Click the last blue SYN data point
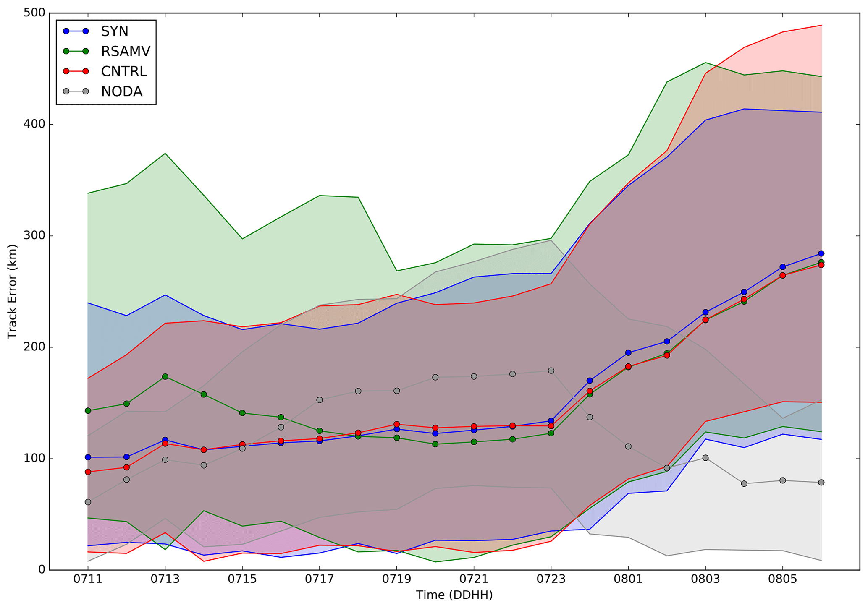This screenshot has width=868, height=608. pos(821,253)
